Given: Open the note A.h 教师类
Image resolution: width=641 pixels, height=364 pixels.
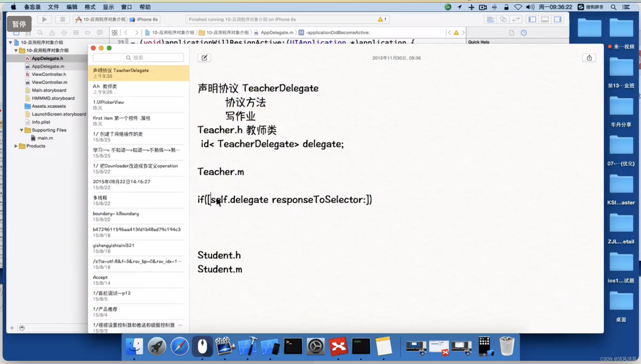Looking at the screenshot, I should 138,89.
